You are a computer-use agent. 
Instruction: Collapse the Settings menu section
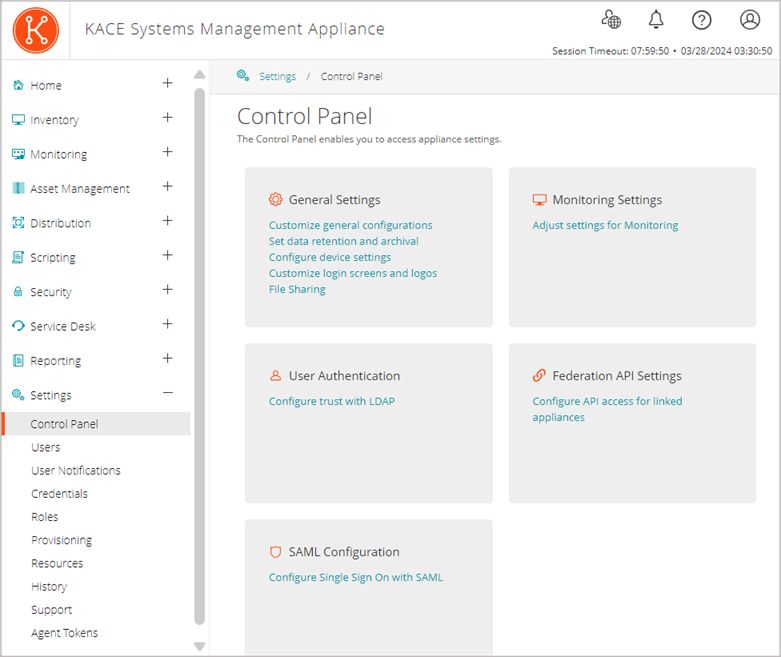168,393
